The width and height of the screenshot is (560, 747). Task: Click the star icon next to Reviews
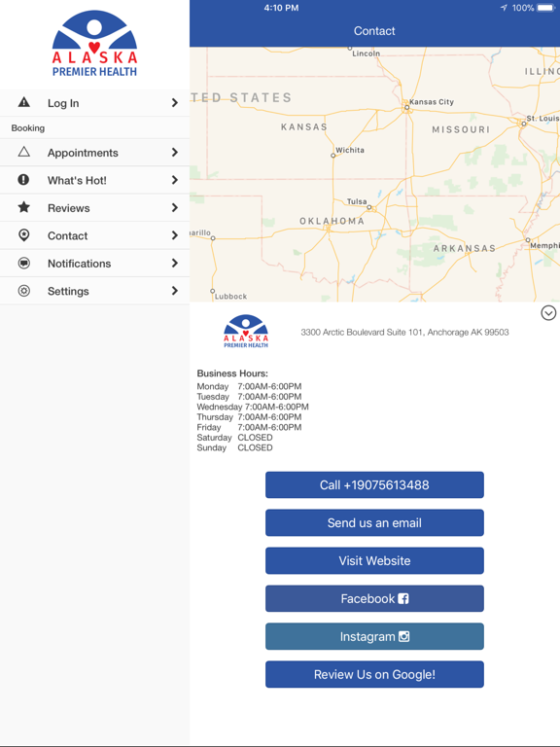[23, 207]
